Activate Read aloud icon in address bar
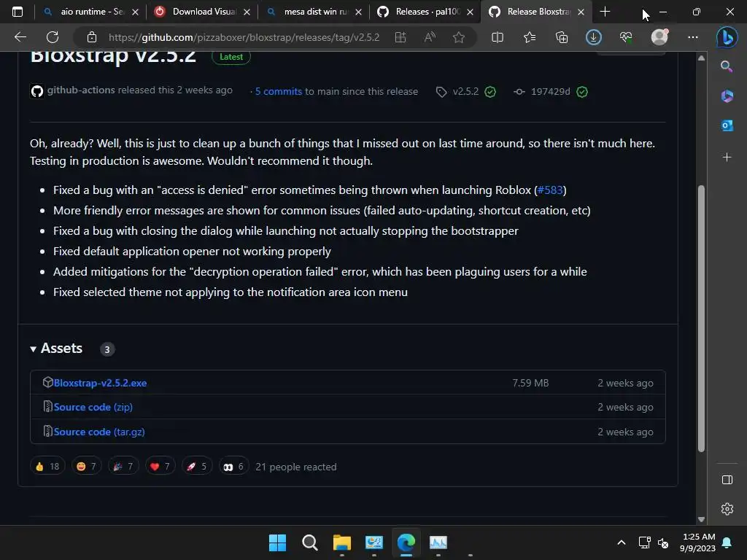The image size is (747, 560). click(x=430, y=37)
